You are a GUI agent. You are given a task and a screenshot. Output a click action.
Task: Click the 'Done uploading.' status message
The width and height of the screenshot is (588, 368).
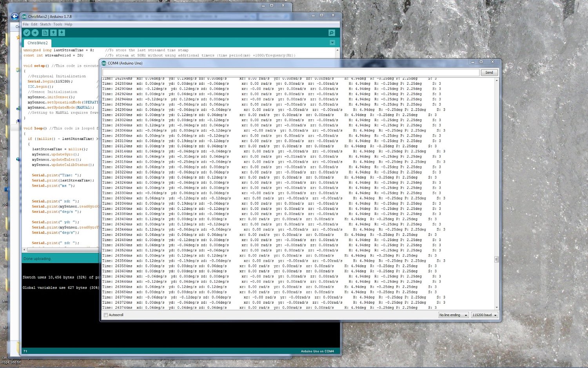[37, 259]
